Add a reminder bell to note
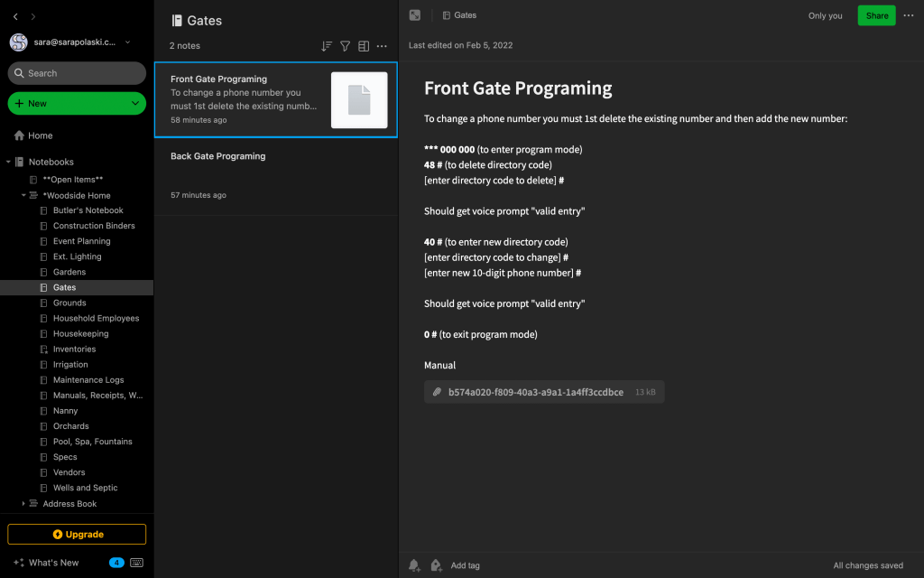 click(x=414, y=565)
